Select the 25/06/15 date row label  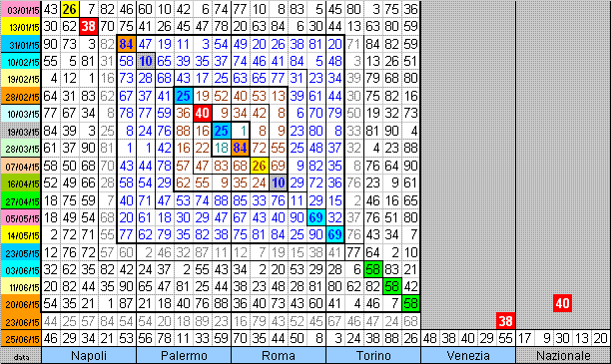tap(21, 339)
